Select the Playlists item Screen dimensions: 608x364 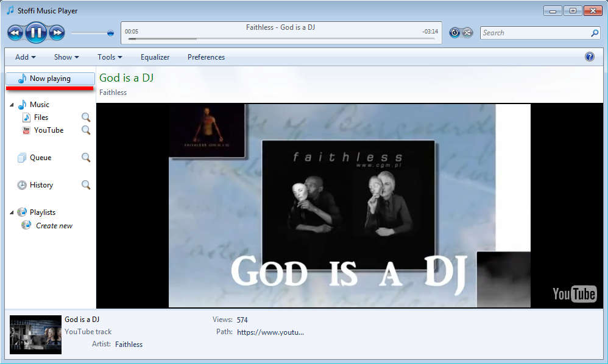coord(43,212)
